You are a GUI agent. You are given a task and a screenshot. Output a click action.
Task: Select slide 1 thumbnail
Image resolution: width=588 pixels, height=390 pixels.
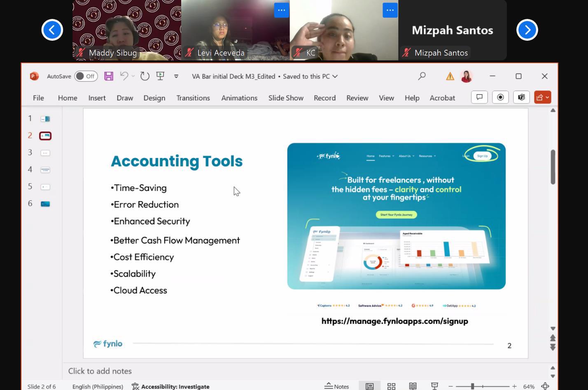coord(45,119)
